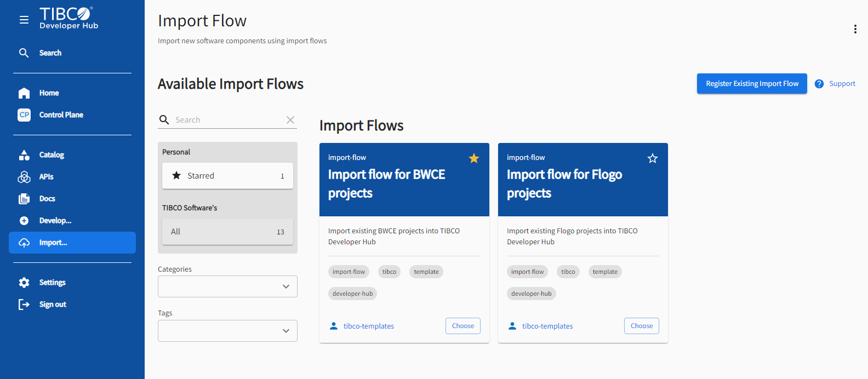Image resolution: width=868 pixels, height=379 pixels.
Task: Click Register Existing Import Flow button
Action: point(752,84)
